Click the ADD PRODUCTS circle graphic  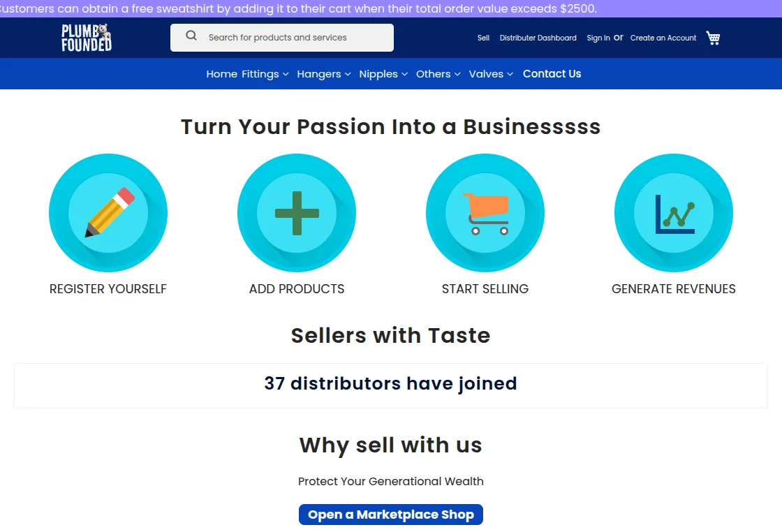(297, 213)
